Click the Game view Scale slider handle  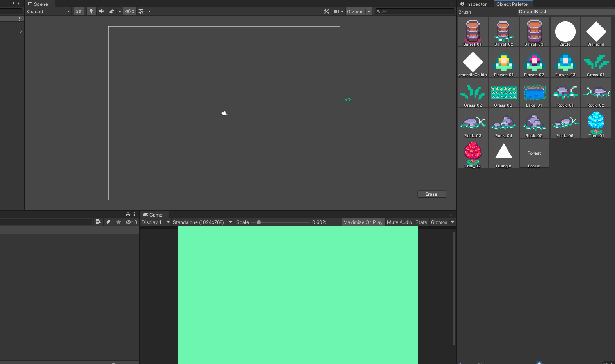259,222
